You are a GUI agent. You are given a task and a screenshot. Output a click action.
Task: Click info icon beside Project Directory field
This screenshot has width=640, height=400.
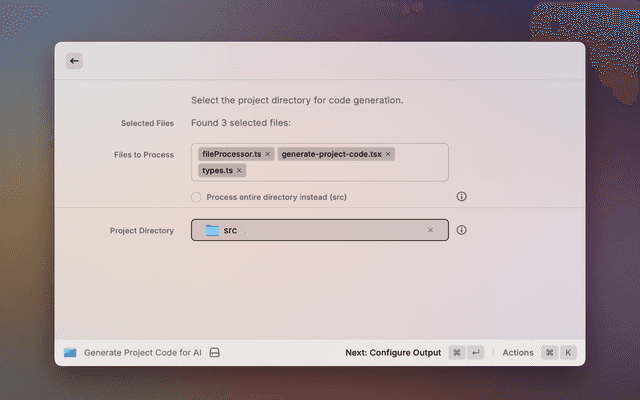pyautogui.click(x=461, y=230)
